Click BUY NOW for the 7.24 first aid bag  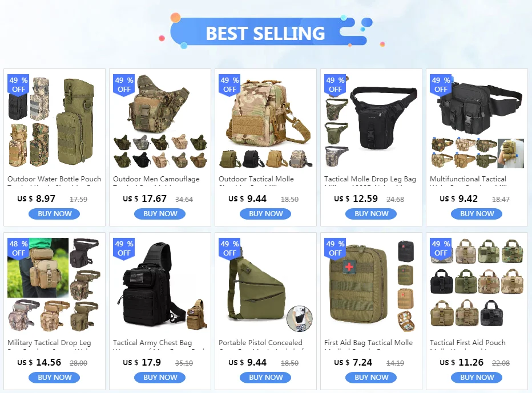371,378
